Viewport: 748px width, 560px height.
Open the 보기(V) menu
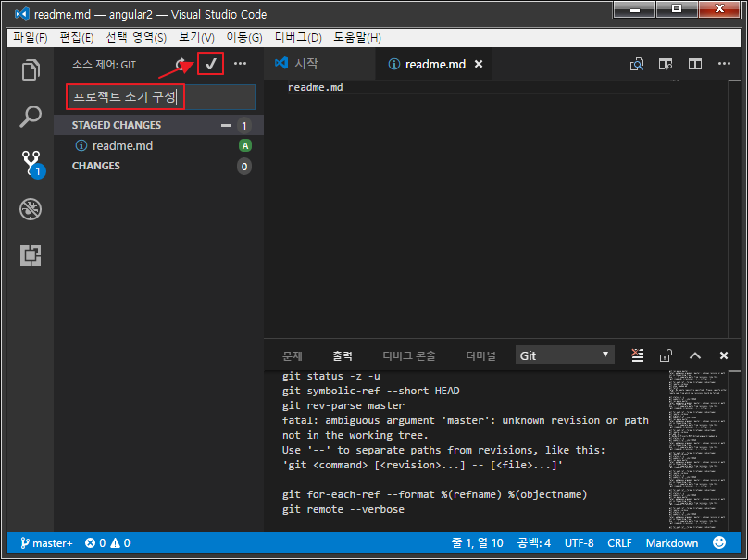(196, 37)
